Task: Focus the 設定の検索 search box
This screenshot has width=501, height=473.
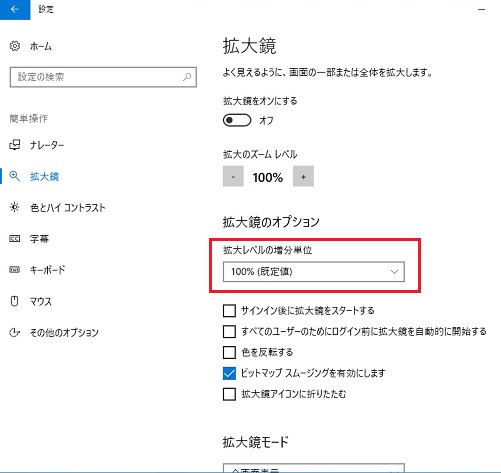Action: point(103,77)
